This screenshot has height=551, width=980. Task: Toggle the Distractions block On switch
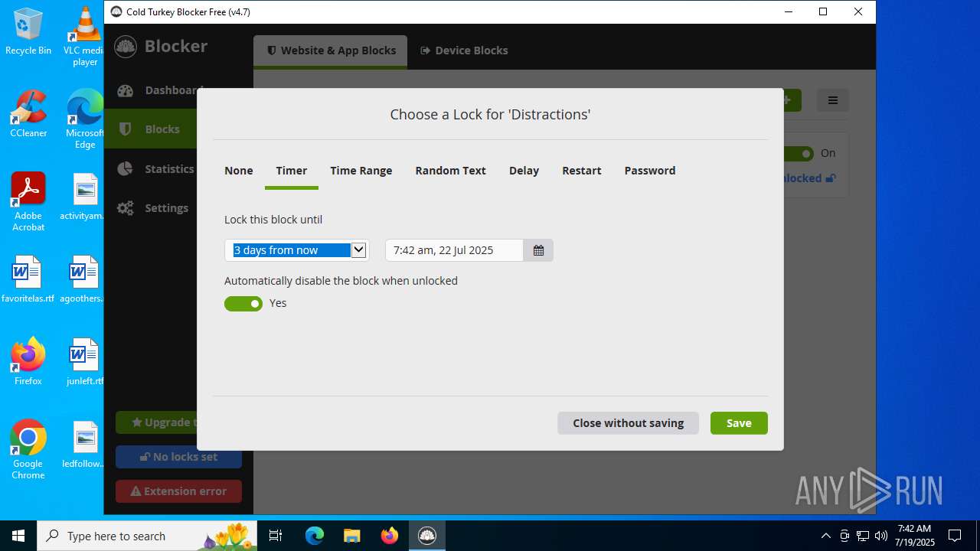(x=799, y=154)
